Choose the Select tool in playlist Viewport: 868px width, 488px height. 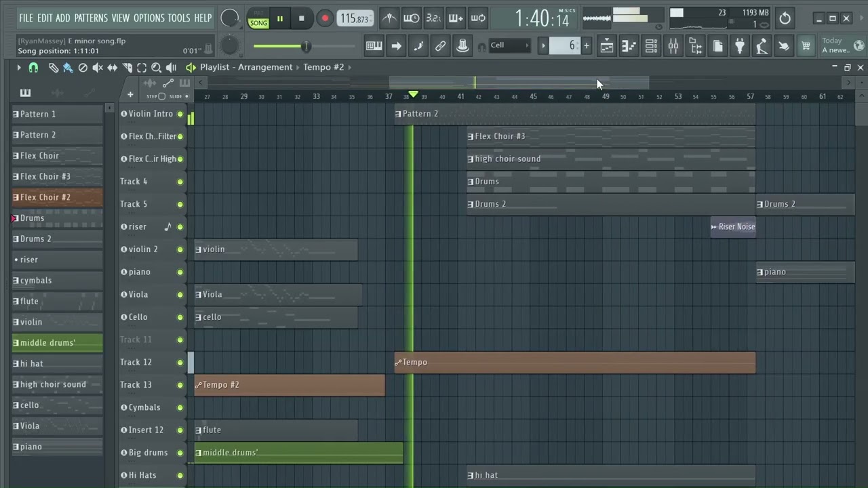pos(142,68)
